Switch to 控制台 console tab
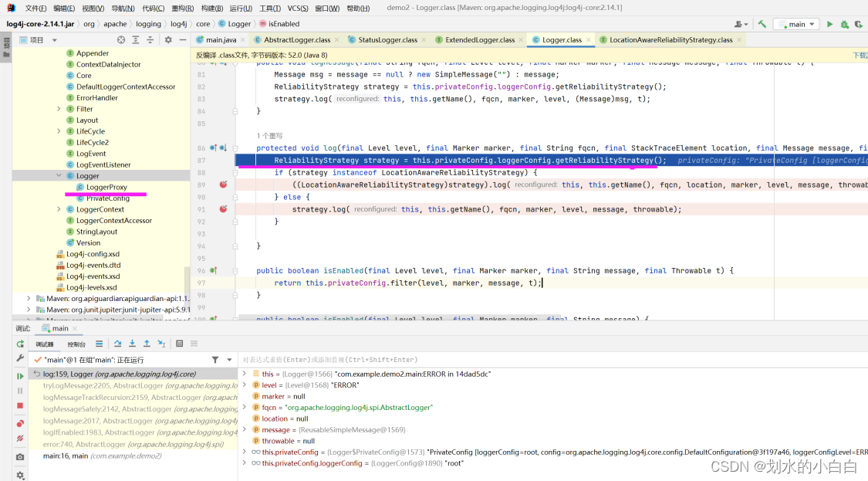This screenshot has width=868, height=481. [x=76, y=344]
